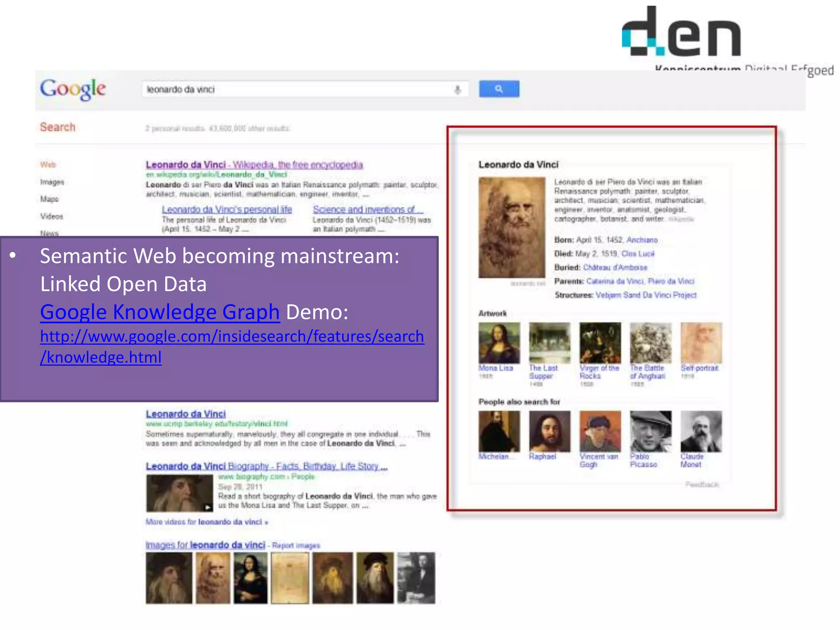
Task: Play the biography.com video thumbnail
Action: tap(179, 493)
